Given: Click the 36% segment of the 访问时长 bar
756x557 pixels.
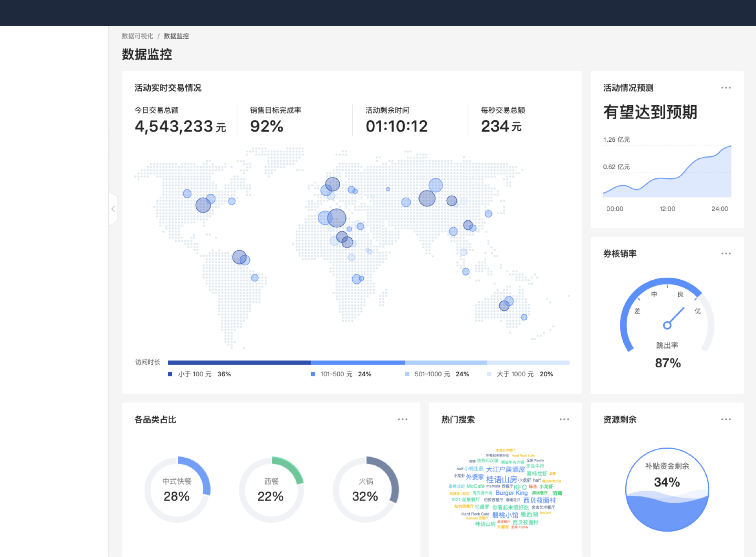Looking at the screenshot, I should (239, 362).
